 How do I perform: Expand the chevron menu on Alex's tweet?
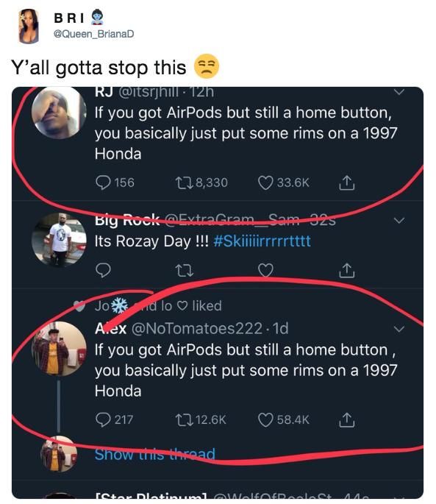point(399,329)
